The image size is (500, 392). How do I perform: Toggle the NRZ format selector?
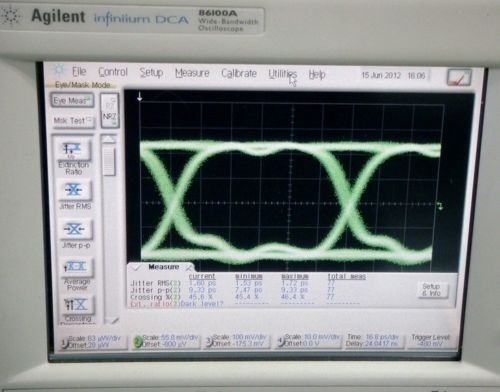click(110, 118)
